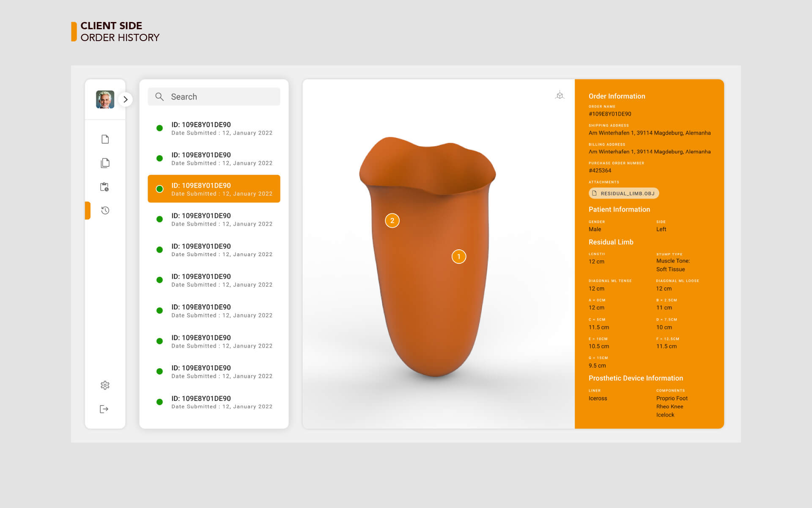Image resolution: width=812 pixels, height=508 pixels.
Task: Click the G = 15cm value 9.5 cm
Action: pyautogui.click(x=597, y=366)
